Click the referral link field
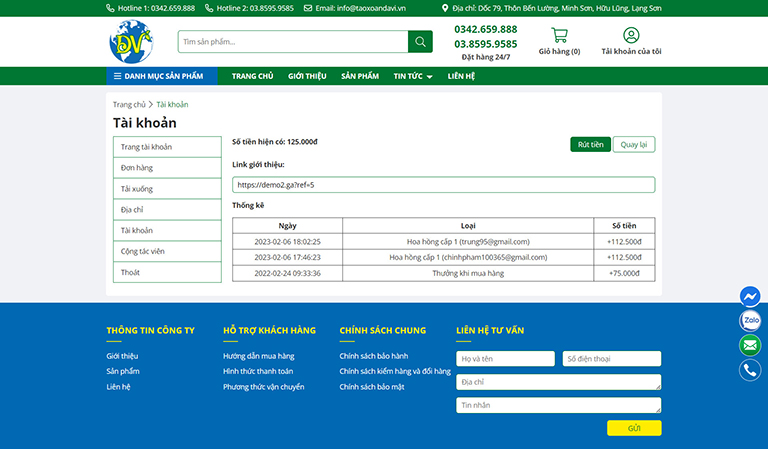The image size is (768, 449). [x=444, y=185]
